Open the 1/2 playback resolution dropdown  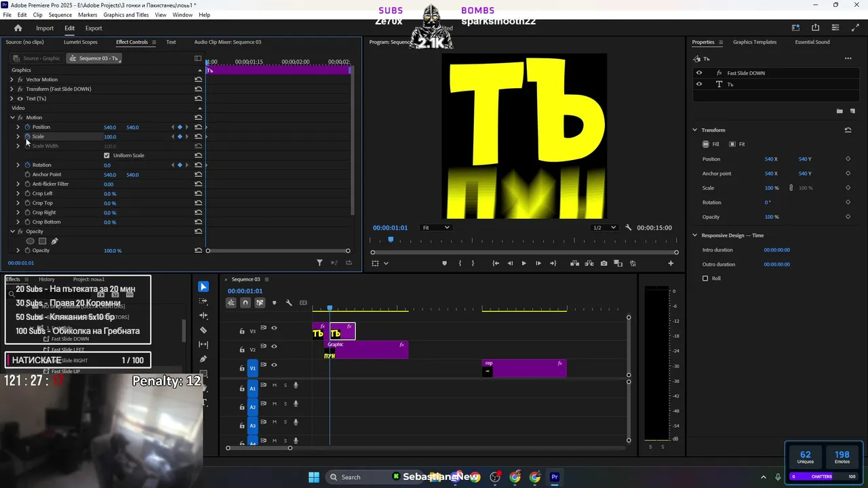pos(604,228)
